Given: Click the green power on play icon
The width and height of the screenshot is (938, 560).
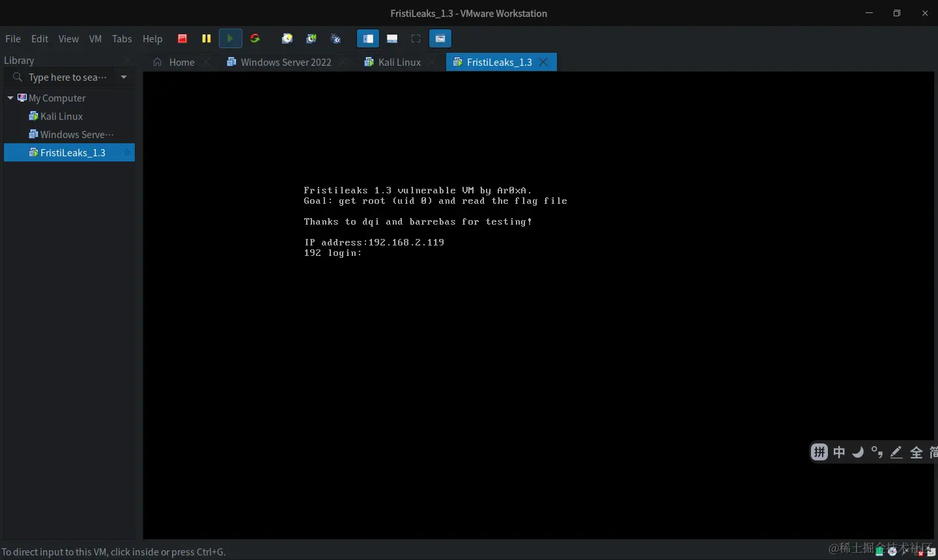Looking at the screenshot, I should [x=230, y=38].
